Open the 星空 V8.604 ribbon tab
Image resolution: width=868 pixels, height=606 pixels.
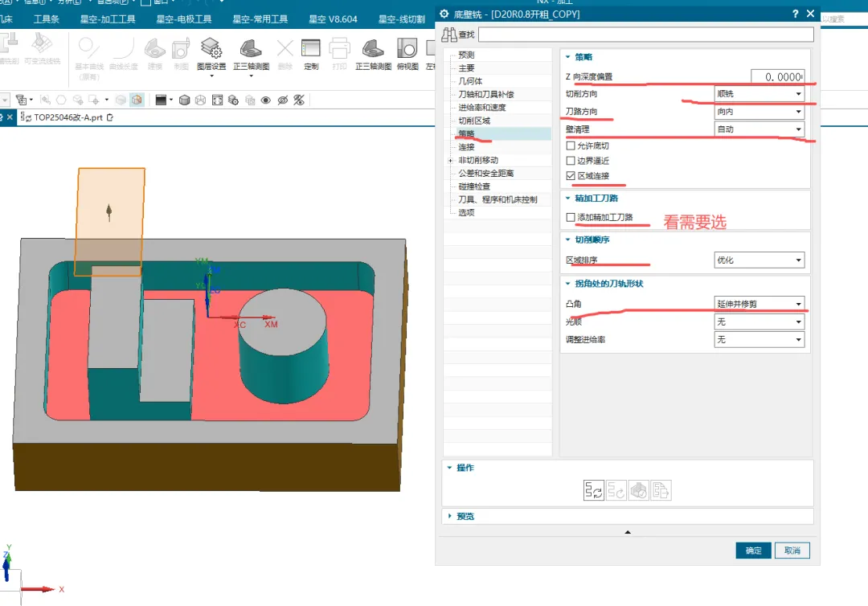pos(334,19)
